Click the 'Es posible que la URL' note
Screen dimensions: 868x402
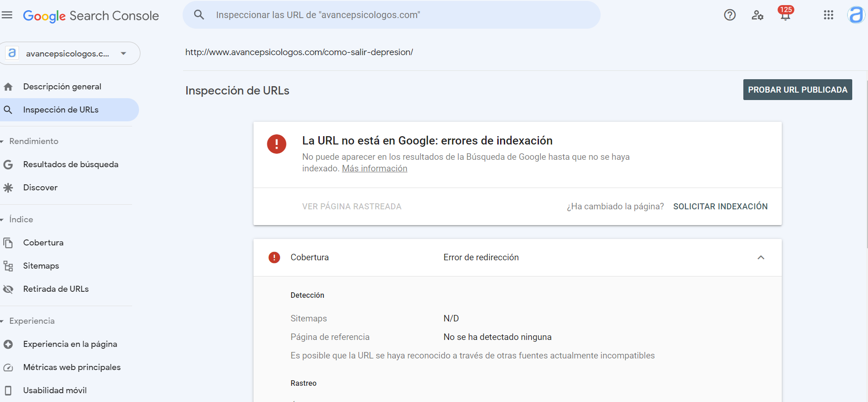(473, 356)
